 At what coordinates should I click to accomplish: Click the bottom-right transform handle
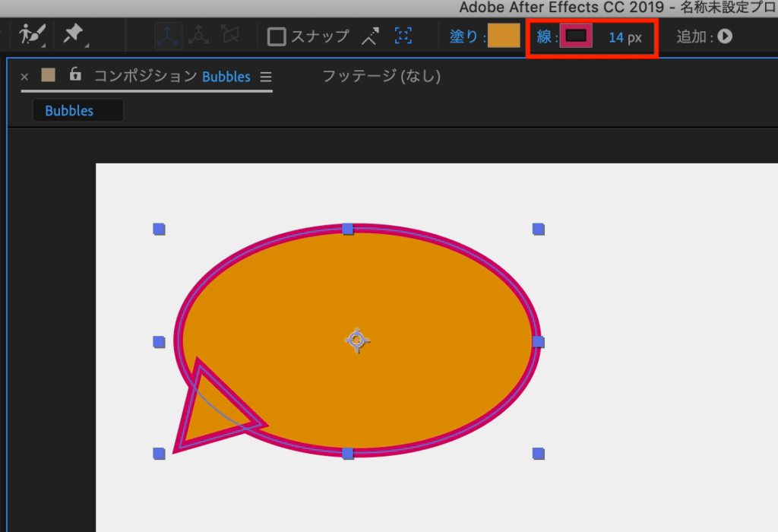pyautogui.click(x=539, y=454)
